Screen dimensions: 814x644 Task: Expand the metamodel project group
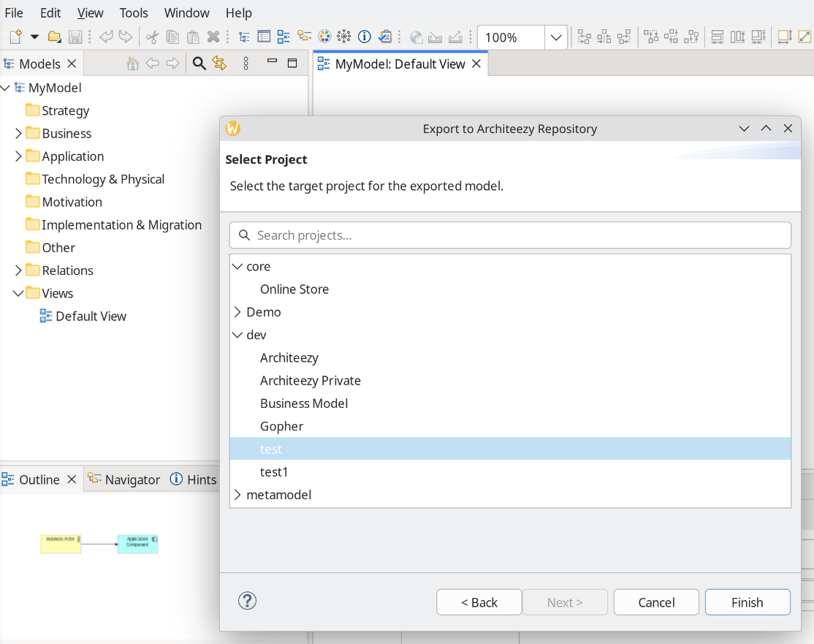coord(237,495)
